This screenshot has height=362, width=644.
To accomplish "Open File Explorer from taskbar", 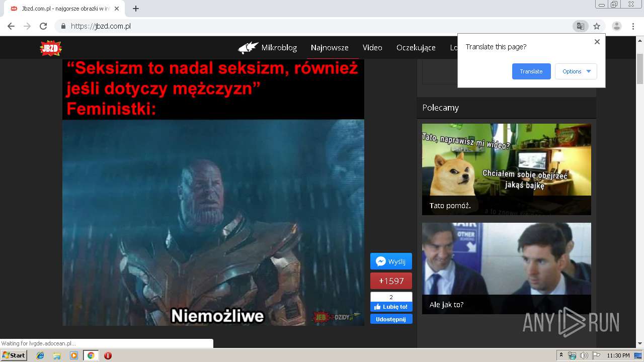I will (x=57, y=355).
